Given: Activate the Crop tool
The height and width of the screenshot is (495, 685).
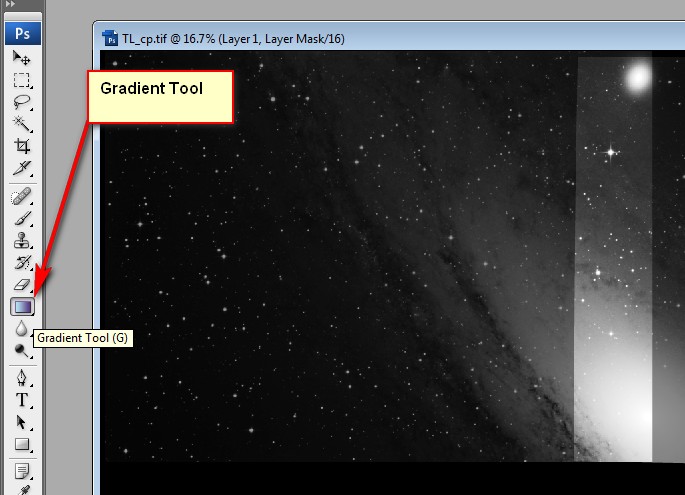Looking at the screenshot, I should [22, 146].
